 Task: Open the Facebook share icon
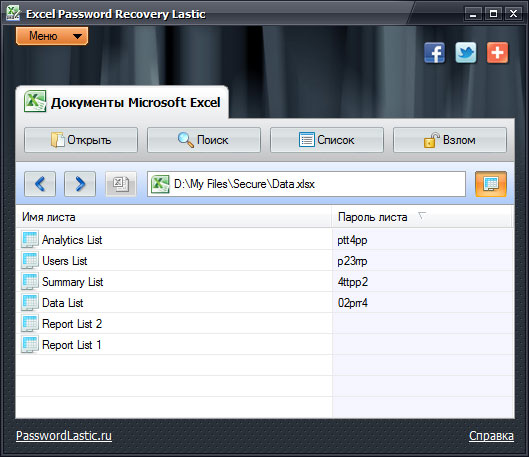435,53
